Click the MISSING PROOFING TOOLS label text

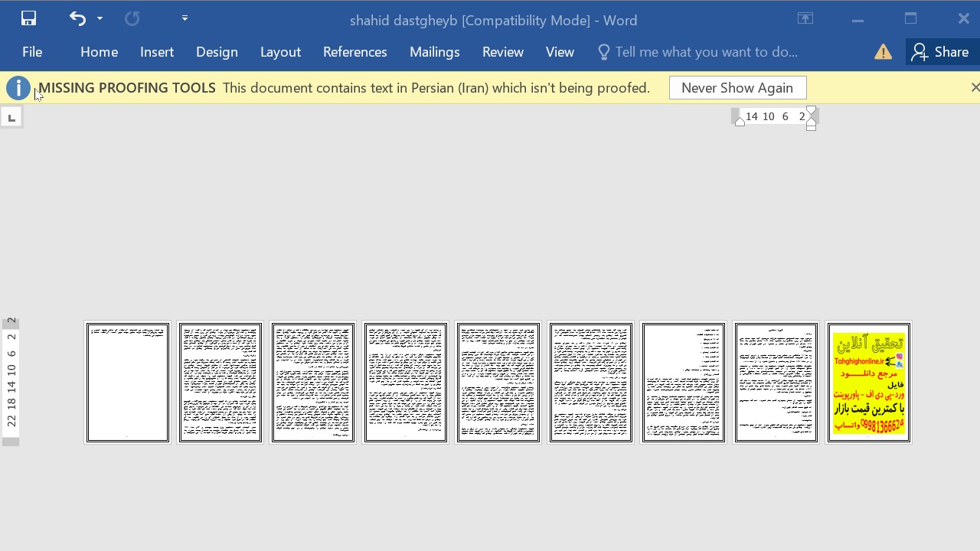tap(127, 88)
